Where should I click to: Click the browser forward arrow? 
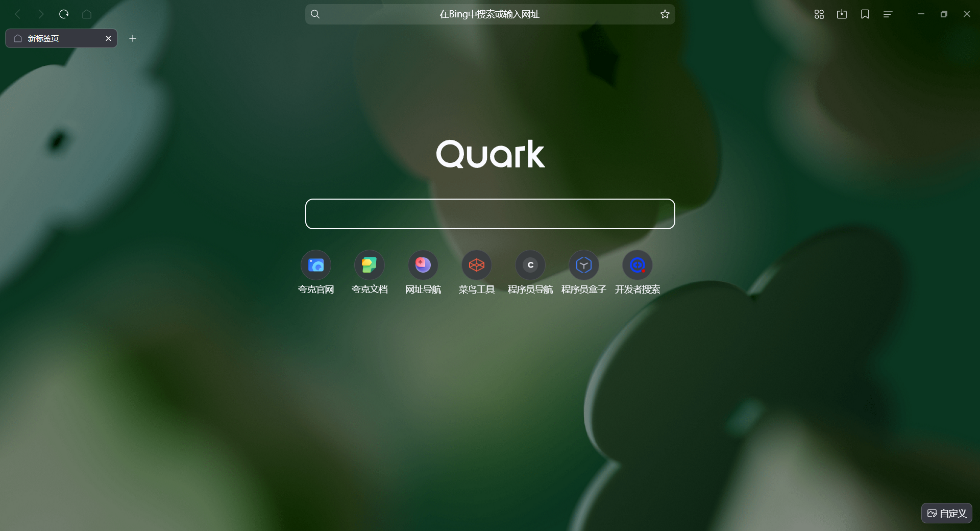[x=41, y=14]
